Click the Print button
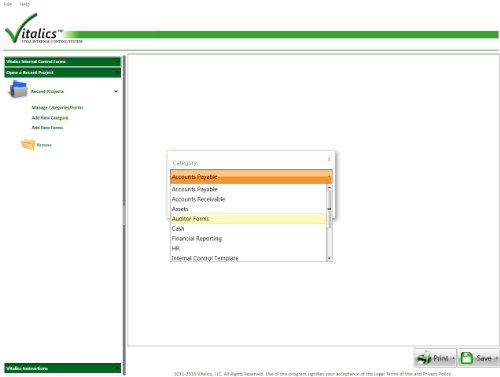 (435, 358)
